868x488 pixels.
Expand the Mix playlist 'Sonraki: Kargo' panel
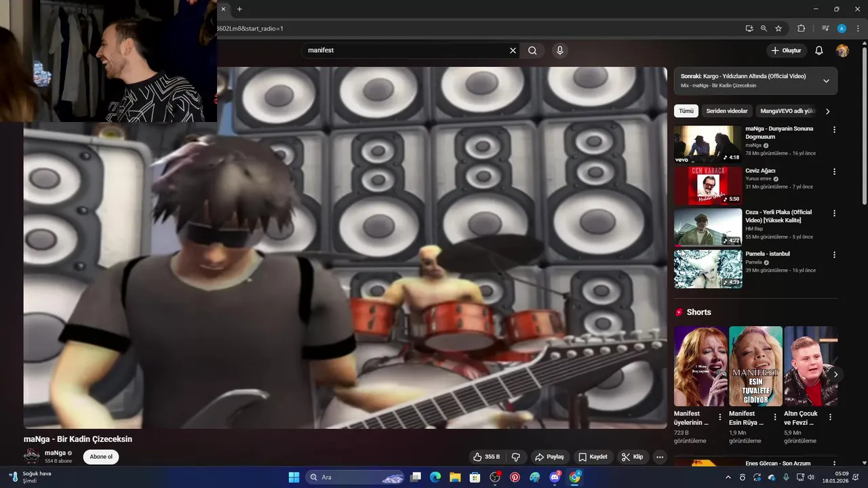click(825, 81)
